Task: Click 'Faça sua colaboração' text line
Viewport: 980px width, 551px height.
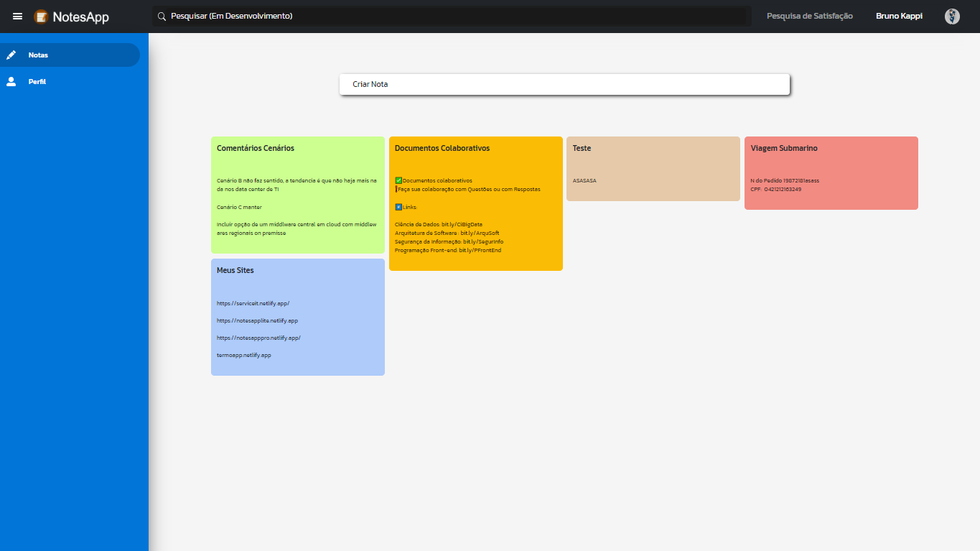Action: (468, 189)
